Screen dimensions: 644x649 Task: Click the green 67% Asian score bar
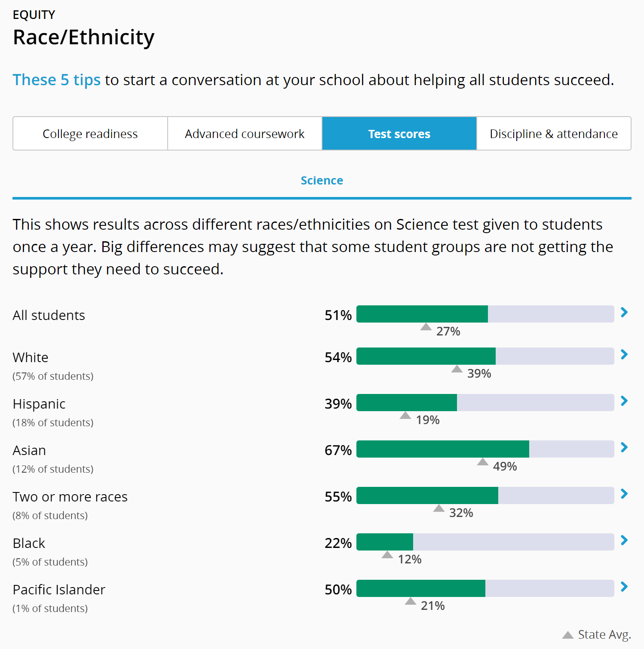point(443,449)
